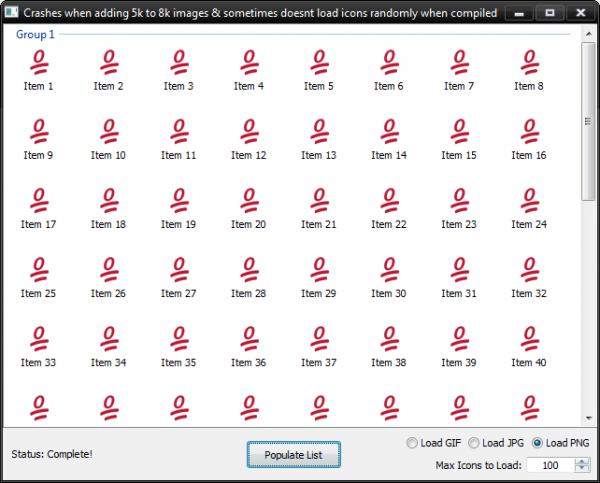Click the 'Item 10' label
The width and height of the screenshot is (600, 483).
coord(108,155)
